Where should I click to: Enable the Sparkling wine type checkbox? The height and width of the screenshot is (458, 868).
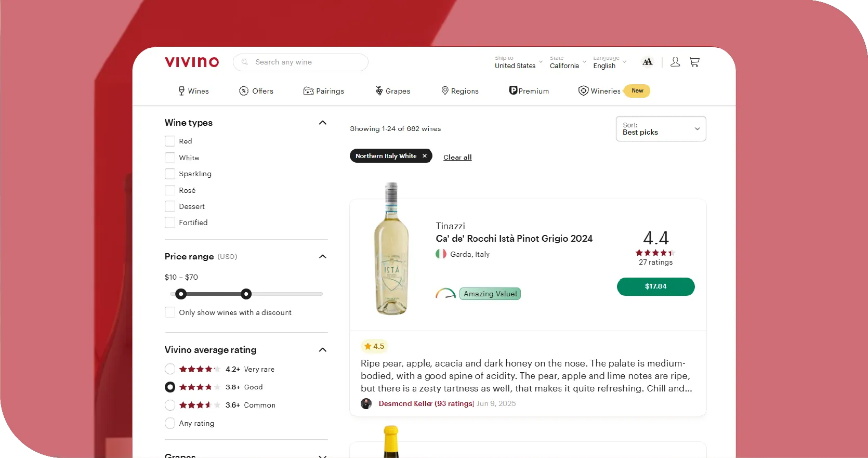tap(170, 174)
